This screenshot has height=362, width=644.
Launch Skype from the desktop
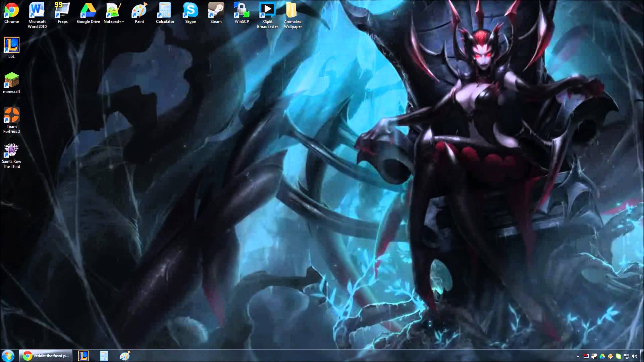point(190,10)
